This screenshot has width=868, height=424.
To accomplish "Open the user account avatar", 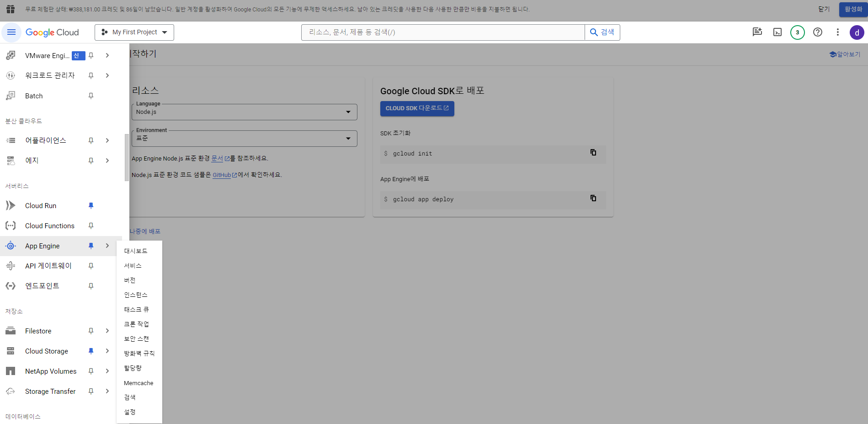I will coord(857,32).
